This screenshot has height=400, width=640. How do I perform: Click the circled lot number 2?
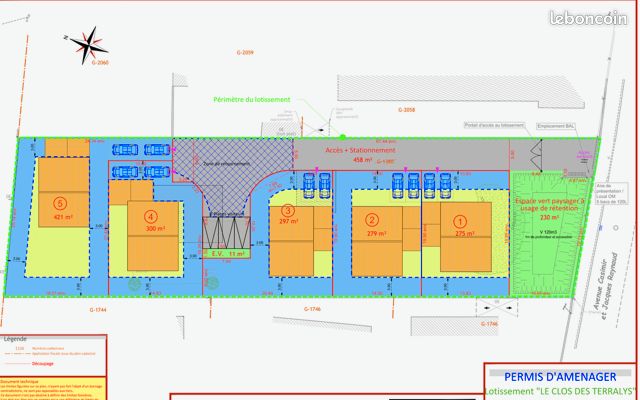coord(371,220)
